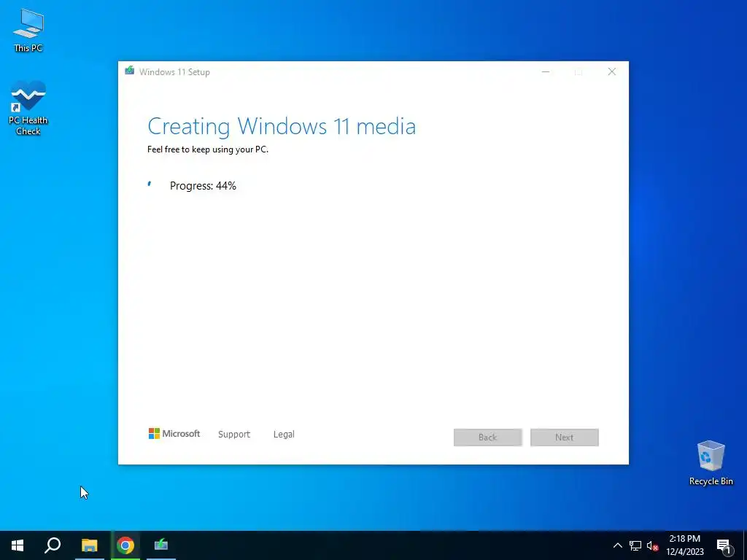Image resolution: width=747 pixels, height=560 pixels.
Task: Open the Windows Start menu
Action: [x=18, y=545]
